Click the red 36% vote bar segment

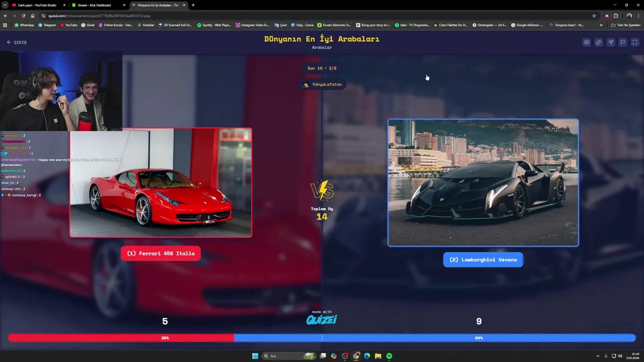121,338
